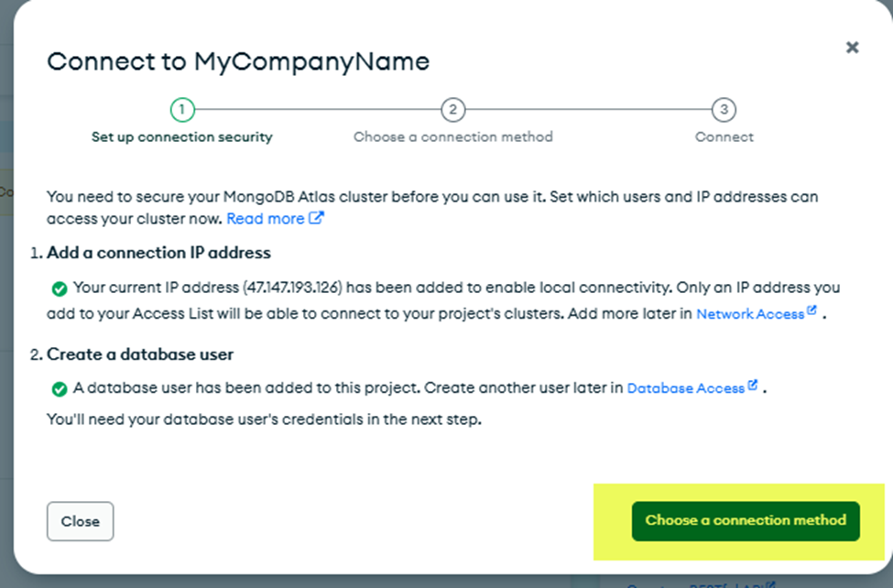Click green checkmark beside IP address message
Image resolution: width=893 pixels, height=588 pixels.
tap(60, 289)
